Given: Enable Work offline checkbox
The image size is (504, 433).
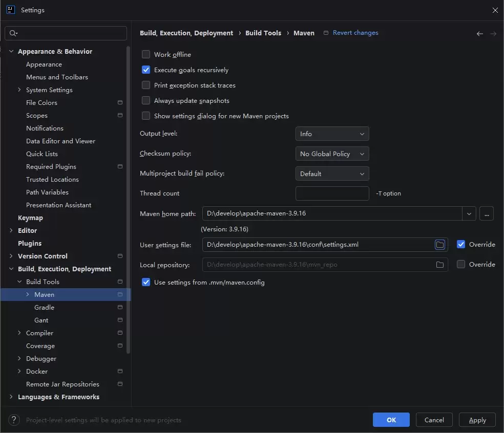Looking at the screenshot, I should coord(146,54).
